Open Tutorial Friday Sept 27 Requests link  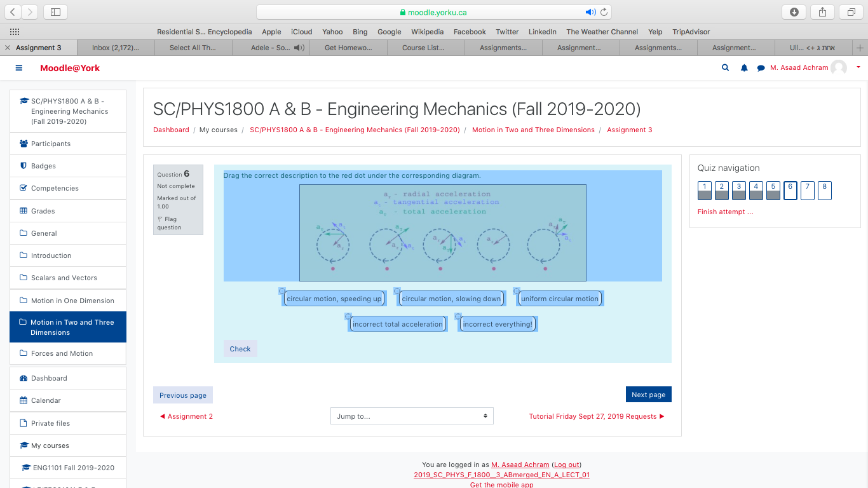pyautogui.click(x=597, y=416)
